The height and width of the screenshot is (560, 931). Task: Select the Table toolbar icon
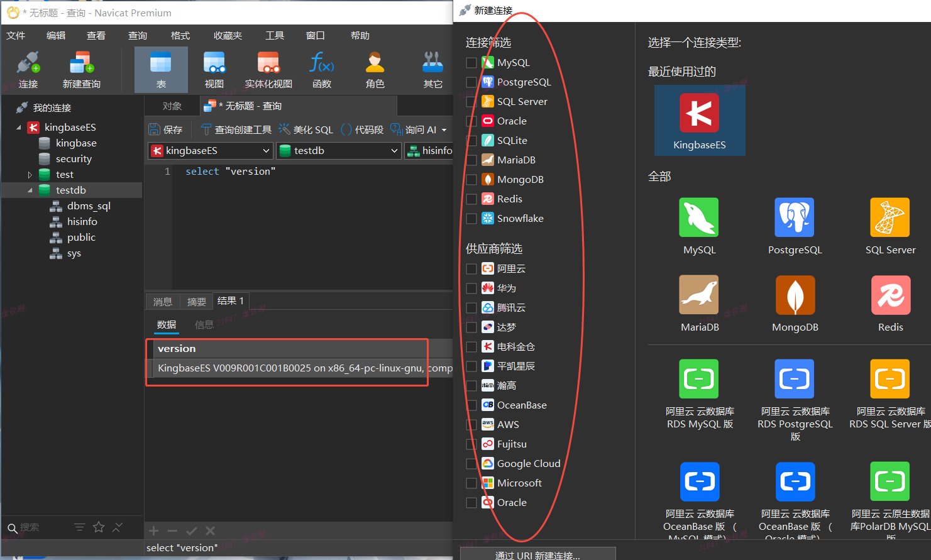click(161, 69)
